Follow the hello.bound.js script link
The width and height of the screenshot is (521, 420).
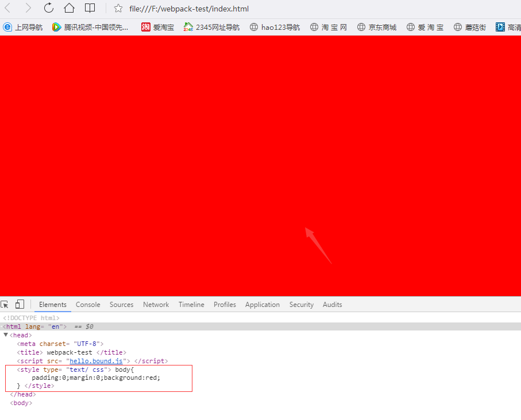[x=96, y=361]
